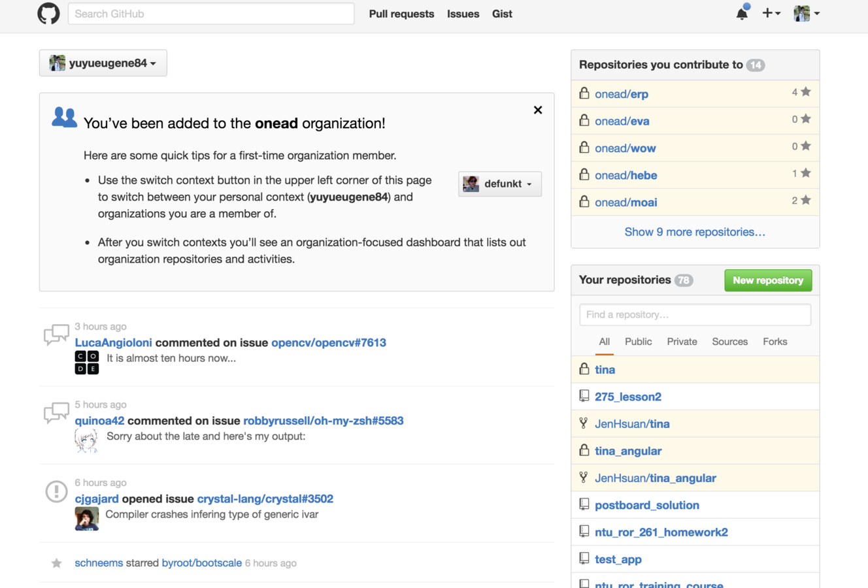Open the byroot/bootscale repository
Screen dimensions: 868x588
tap(202, 563)
